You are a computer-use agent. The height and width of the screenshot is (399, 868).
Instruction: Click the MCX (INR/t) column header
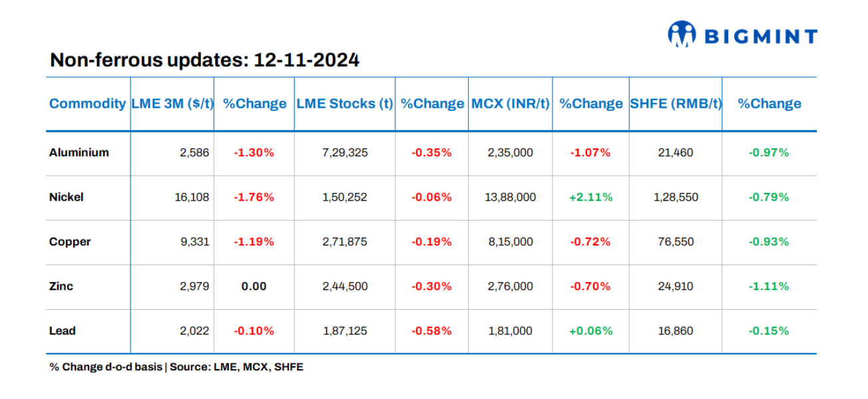pyautogui.click(x=511, y=104)
